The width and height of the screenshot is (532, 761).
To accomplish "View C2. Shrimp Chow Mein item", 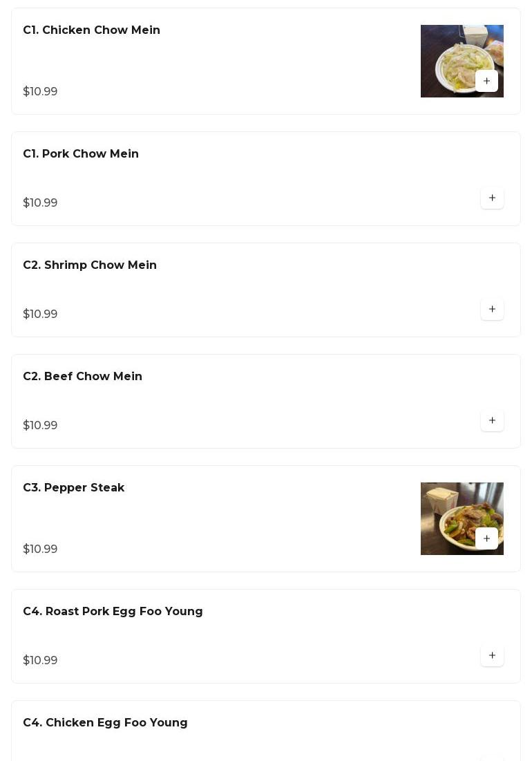I will (x=90, y=265).
